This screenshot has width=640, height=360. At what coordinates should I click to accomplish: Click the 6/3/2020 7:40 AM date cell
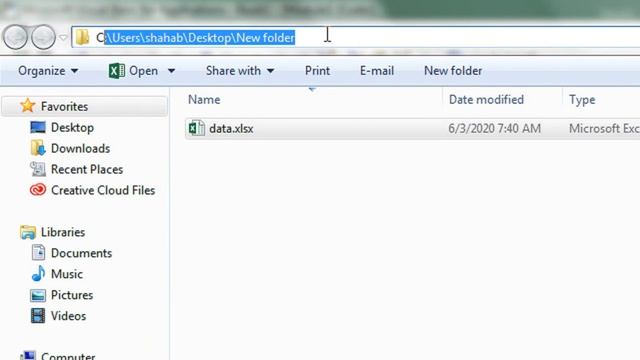(x=494, y=129)
